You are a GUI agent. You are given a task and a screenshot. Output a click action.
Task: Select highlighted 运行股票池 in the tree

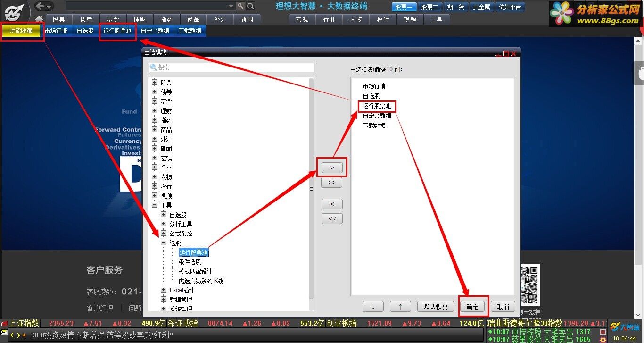[193, 252]
